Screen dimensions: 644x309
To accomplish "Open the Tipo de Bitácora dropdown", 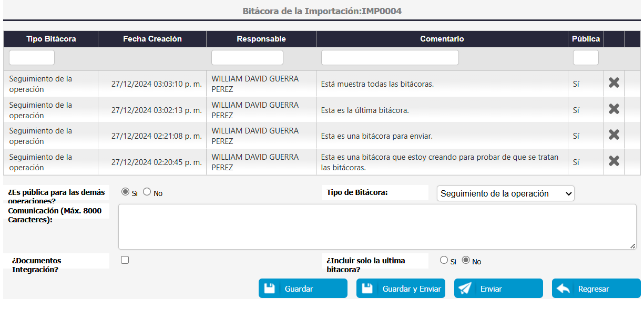I will point(505,193).
